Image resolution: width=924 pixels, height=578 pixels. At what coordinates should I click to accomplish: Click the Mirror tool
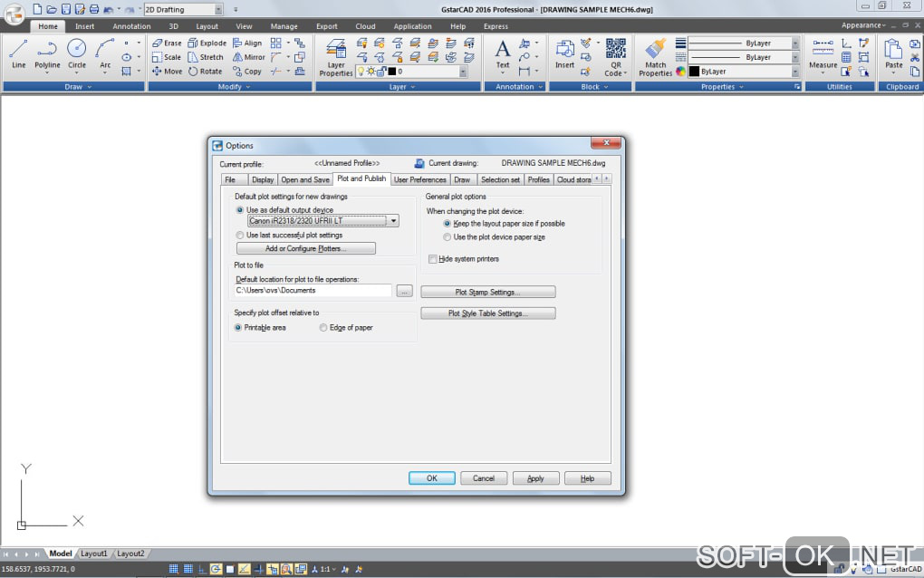coord(249,57)
